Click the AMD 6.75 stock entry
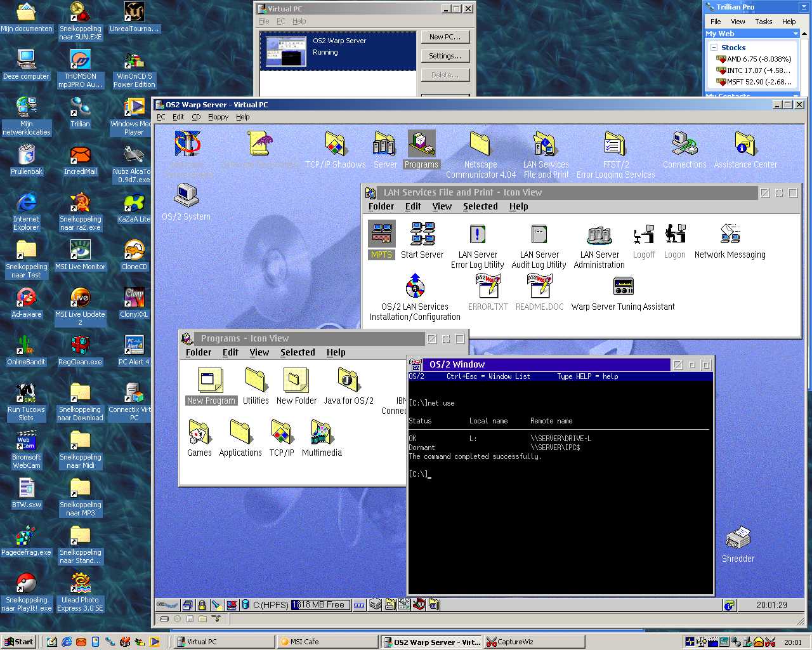 click(754, 59)
